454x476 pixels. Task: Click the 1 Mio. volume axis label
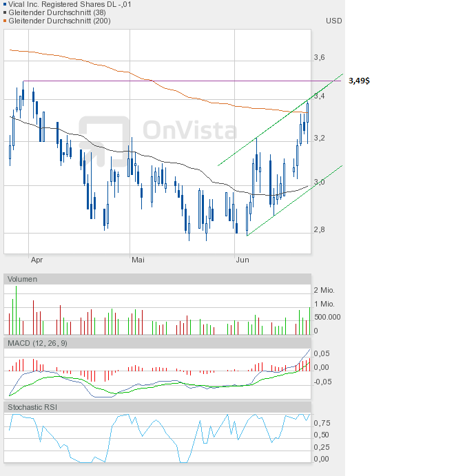click(x=324, y=304)
